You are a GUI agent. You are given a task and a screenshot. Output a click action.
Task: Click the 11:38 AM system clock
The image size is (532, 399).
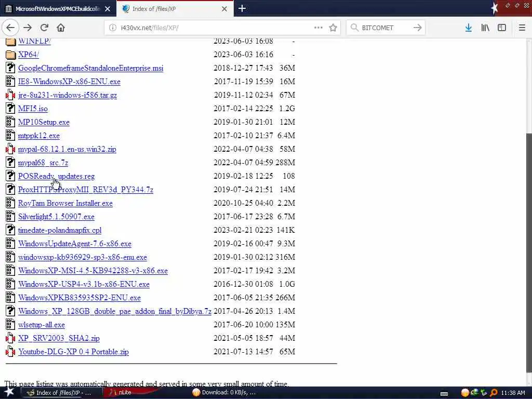[513, 393]
